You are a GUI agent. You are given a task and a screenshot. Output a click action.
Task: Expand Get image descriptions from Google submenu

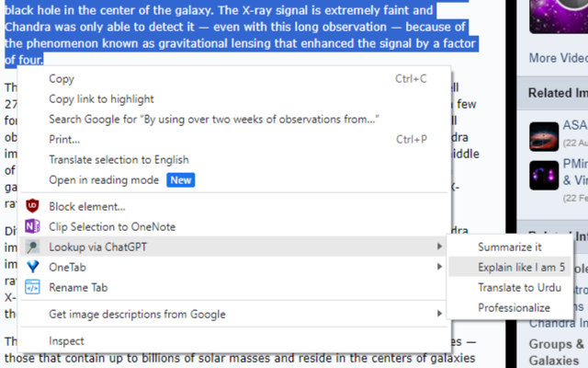click(439, 315)
